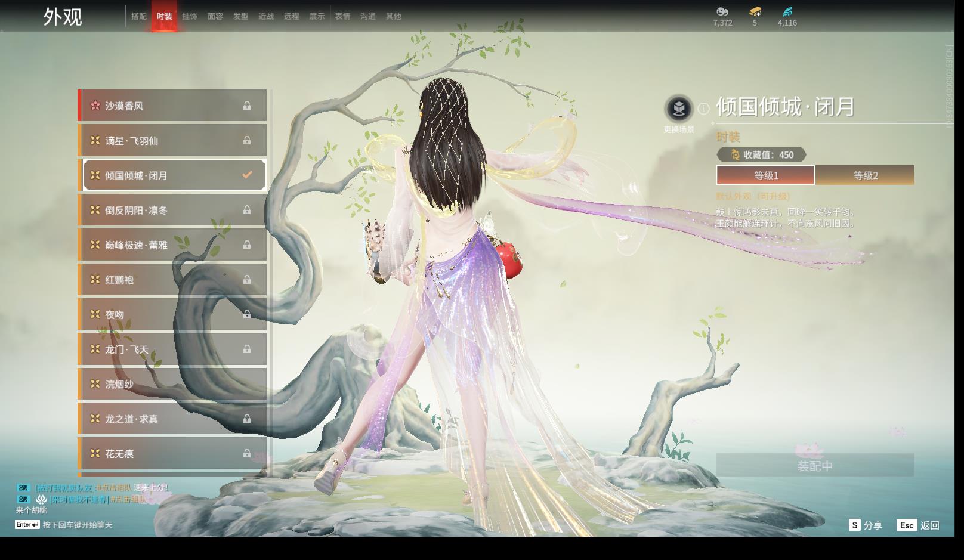
Task: Open the 挂饰 tab
Action: click(190, 16)
